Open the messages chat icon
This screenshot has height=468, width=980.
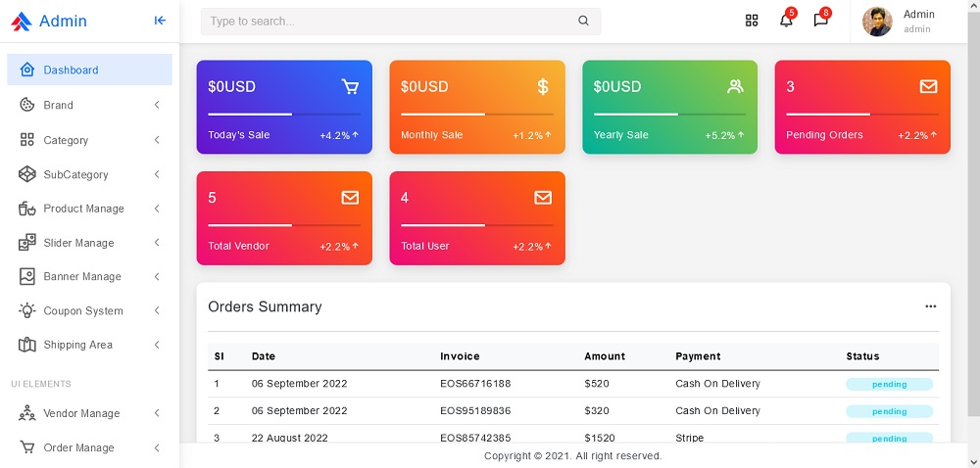[x=820, y=21]
